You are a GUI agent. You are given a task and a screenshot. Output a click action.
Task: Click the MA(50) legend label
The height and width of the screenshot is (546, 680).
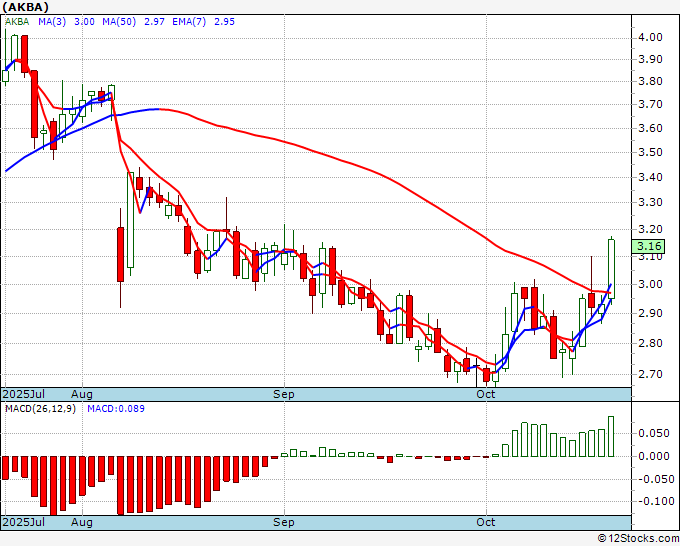point(119,22)
